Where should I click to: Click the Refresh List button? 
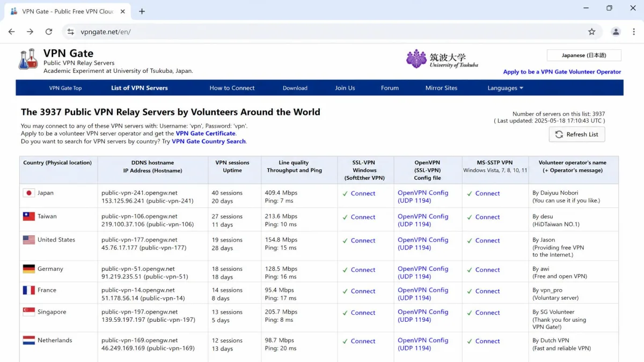coord(577,134)
